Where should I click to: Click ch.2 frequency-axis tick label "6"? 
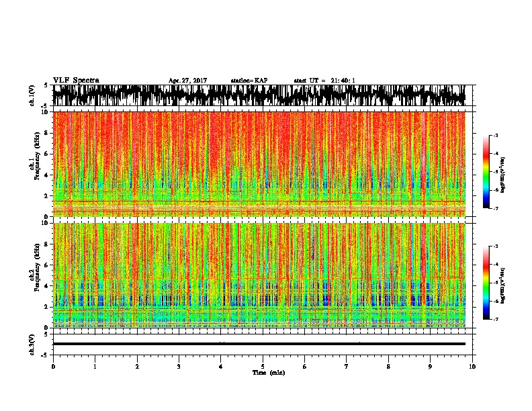click(x=46, y=265)
